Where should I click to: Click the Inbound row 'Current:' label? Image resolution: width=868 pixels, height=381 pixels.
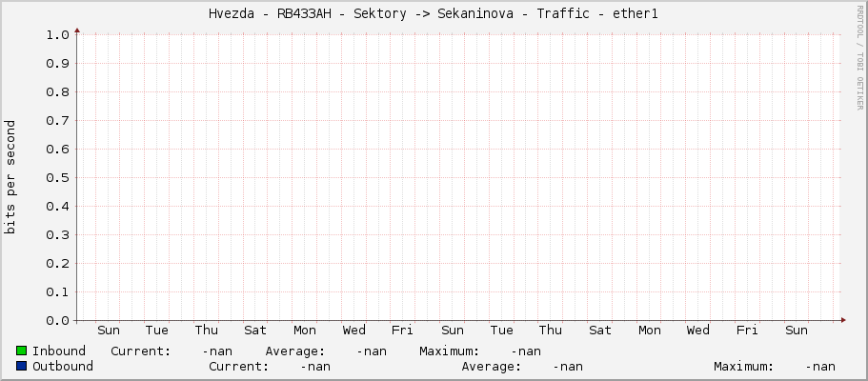(141, 351)
